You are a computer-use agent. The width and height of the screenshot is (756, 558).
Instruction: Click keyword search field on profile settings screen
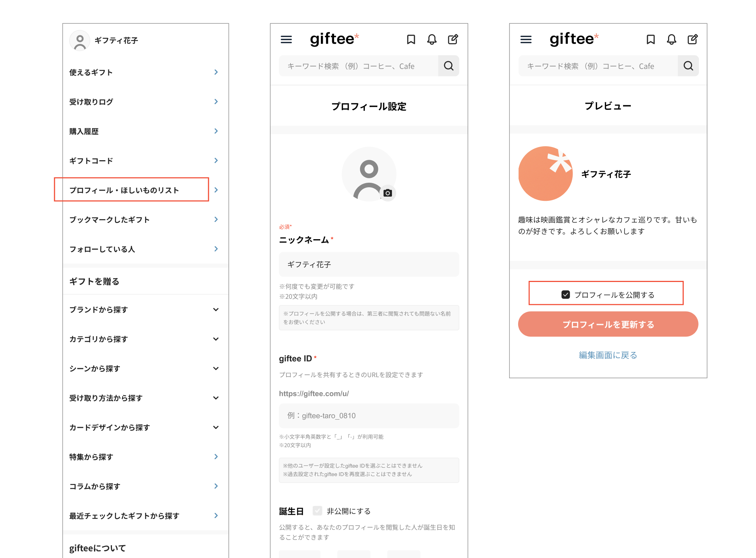tap(358, 66)
